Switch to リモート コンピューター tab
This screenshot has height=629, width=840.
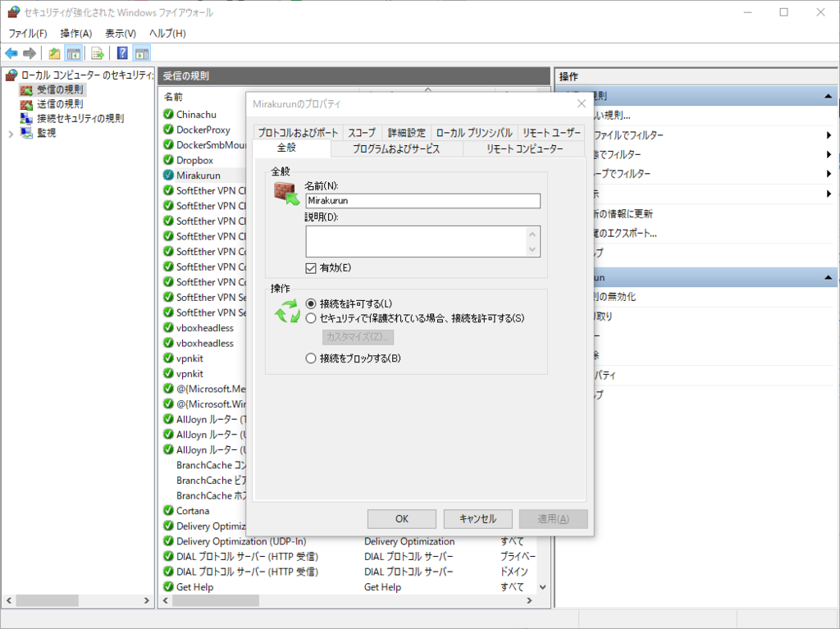pos(524,149)
